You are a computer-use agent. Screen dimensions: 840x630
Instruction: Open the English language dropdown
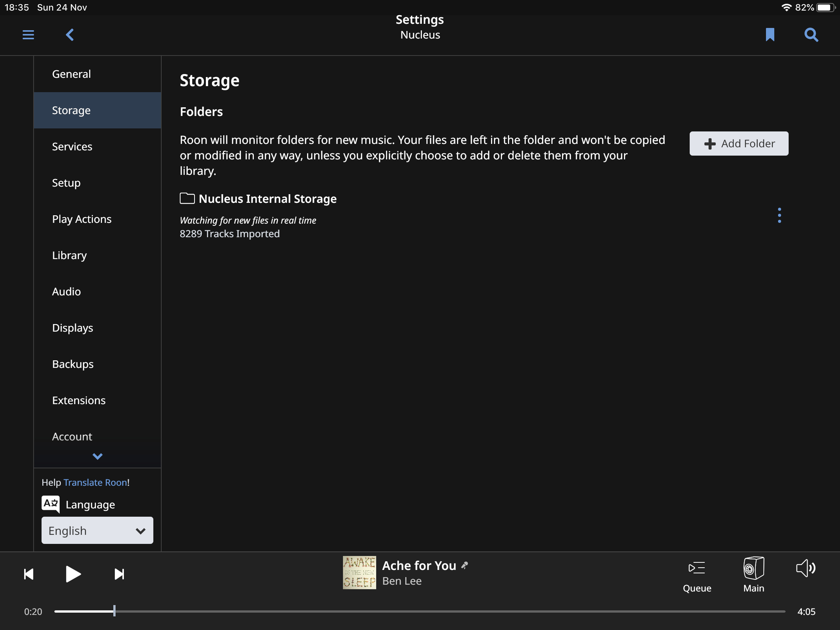coord(97,530)
